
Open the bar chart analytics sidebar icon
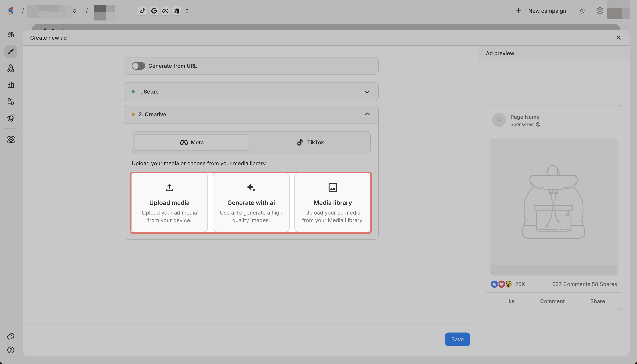[x=11, y=85]
